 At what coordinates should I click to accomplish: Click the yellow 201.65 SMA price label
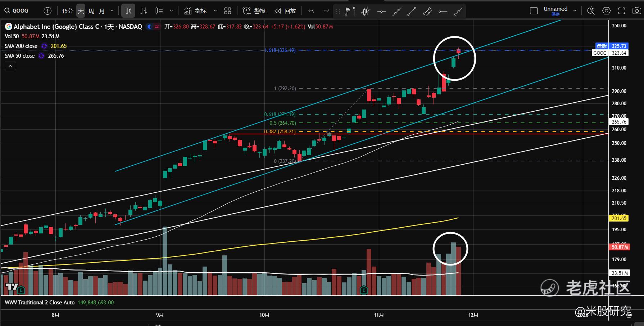pos(619,218)
